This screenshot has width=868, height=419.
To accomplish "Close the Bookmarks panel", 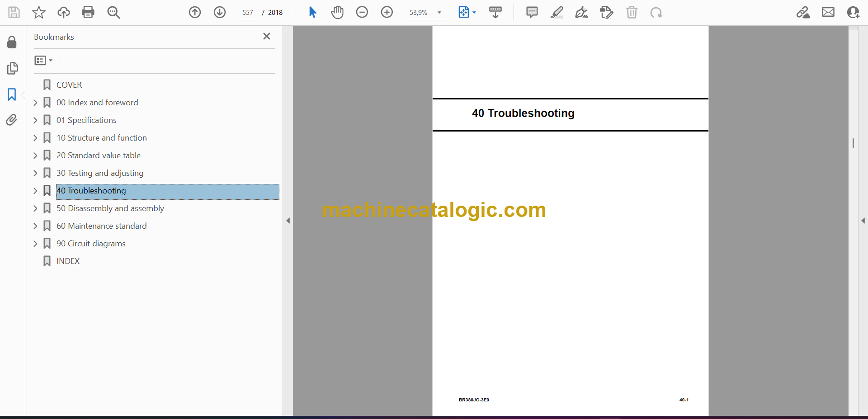I will 267,36.
